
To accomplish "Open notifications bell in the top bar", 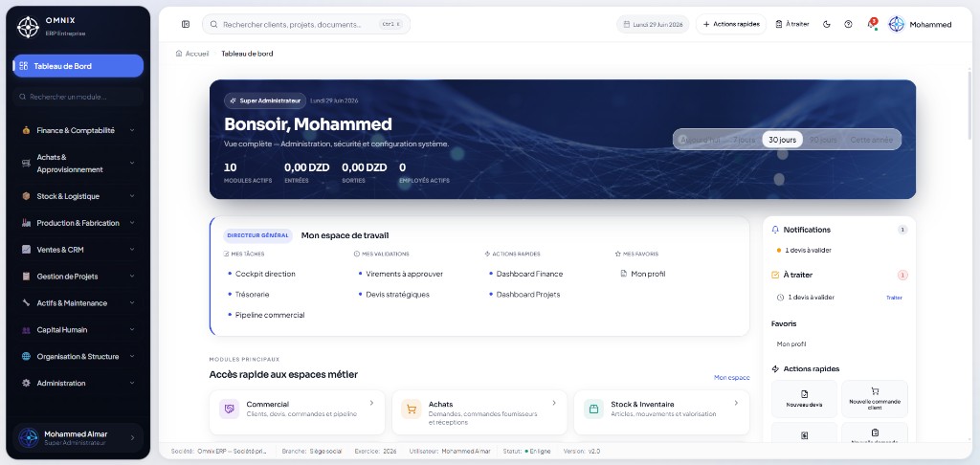I will pyautogui.click(x=871, y=24).
